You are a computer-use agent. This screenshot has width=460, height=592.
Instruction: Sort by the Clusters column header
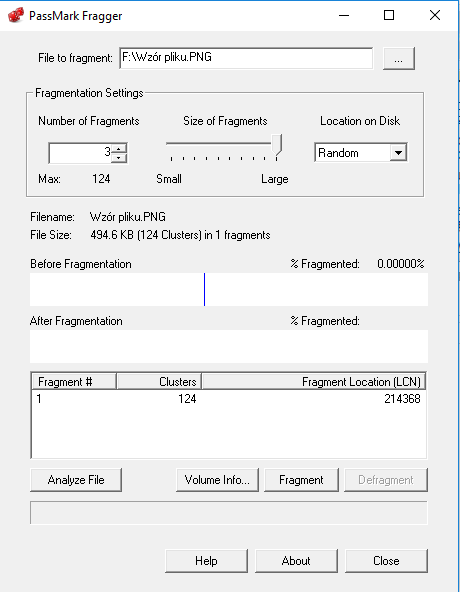[x=159, y=381]
